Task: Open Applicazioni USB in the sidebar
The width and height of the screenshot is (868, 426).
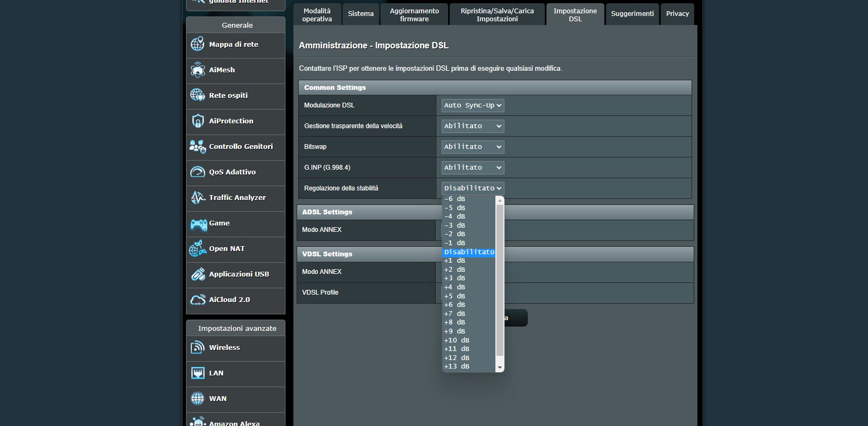Action: 239,274
